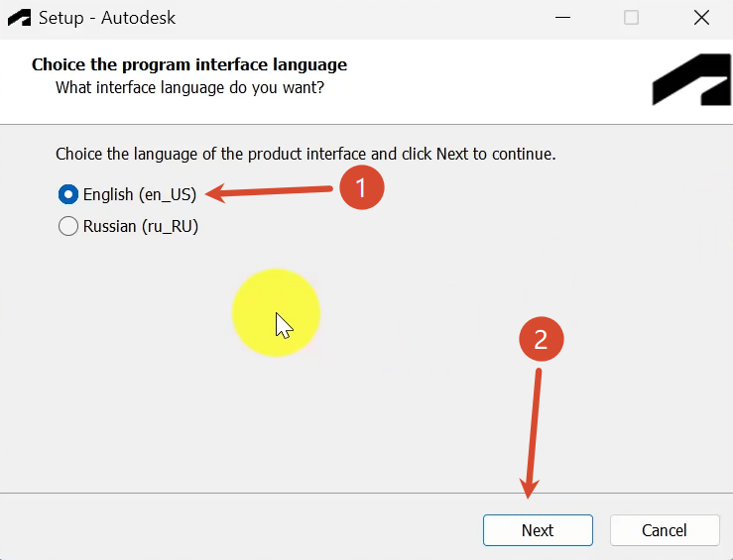
Task: Click the yellow cursor highlight circle
Action: coord(277,313)
